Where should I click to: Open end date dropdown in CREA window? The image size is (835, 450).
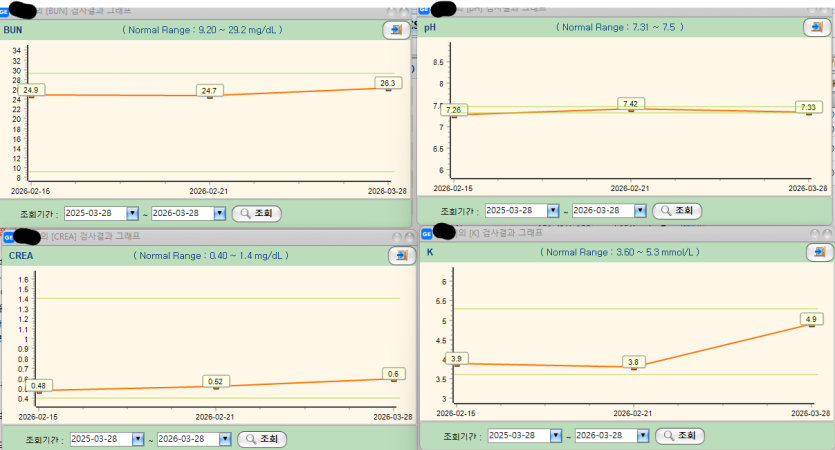pos(225,439)
